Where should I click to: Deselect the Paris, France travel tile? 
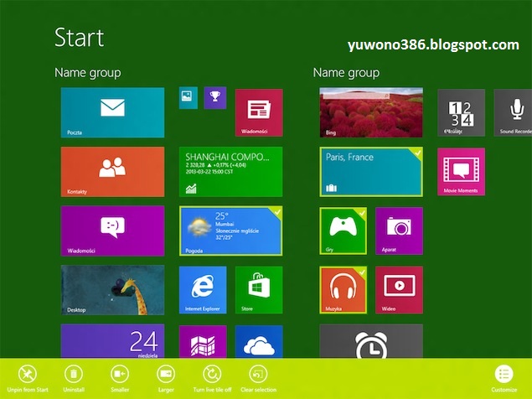(x=371, y=172)
